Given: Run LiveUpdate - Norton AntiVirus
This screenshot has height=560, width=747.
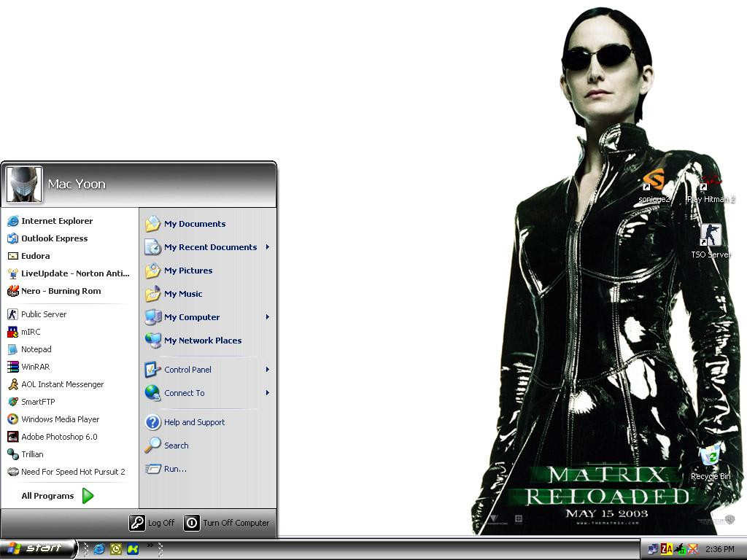Looking at the screenshot, I should tap(69, 273).
